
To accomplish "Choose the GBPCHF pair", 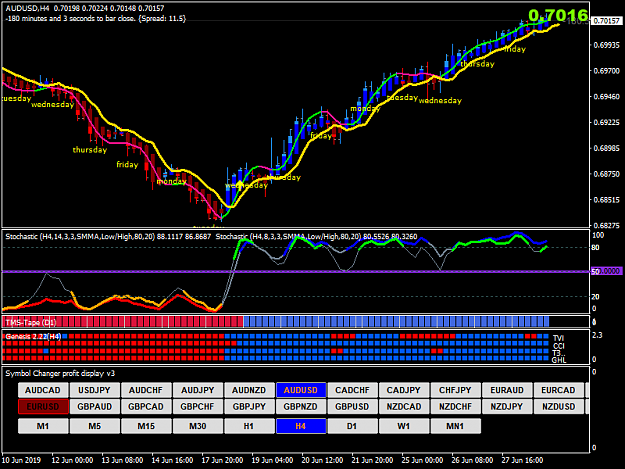I will [198, 407].
